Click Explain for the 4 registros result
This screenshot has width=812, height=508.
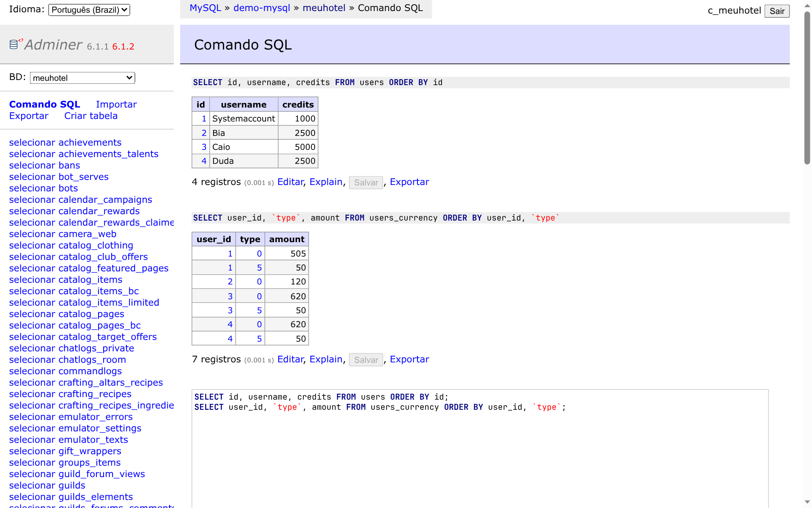coord(326,182)
